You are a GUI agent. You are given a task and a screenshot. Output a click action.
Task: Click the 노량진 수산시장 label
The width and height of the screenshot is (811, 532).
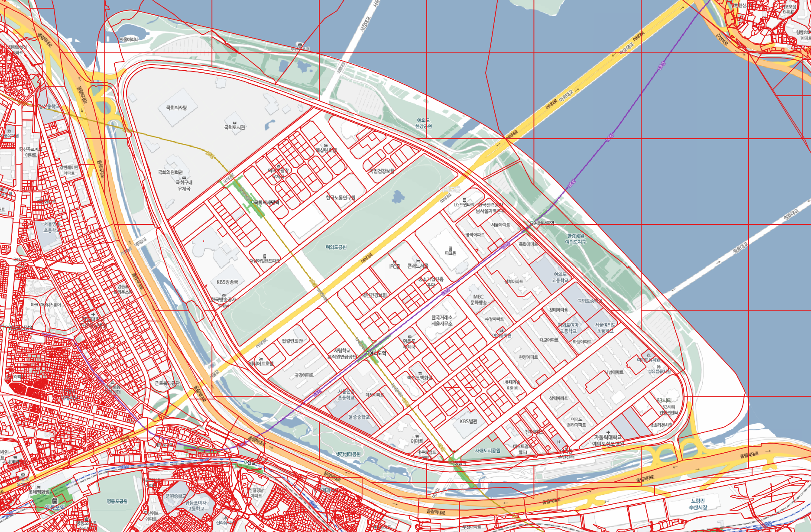698,504
